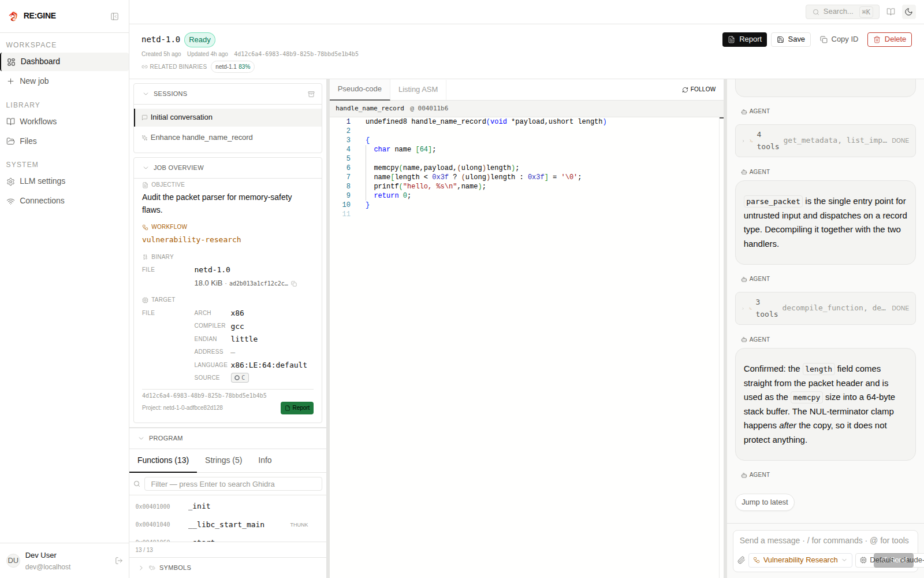Collapse the PROGRAM section
924x578 pixels.
pyautogui.click(x=141, y=438)
